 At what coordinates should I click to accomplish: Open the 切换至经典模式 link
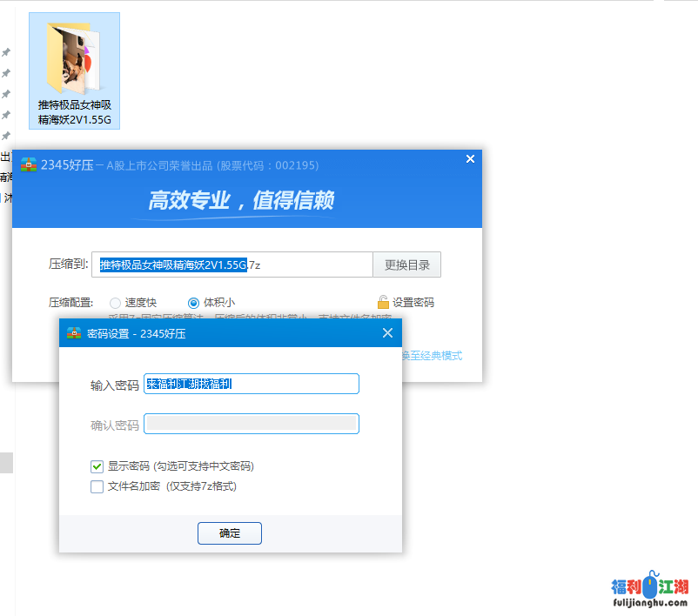click(x=432, y=356)
